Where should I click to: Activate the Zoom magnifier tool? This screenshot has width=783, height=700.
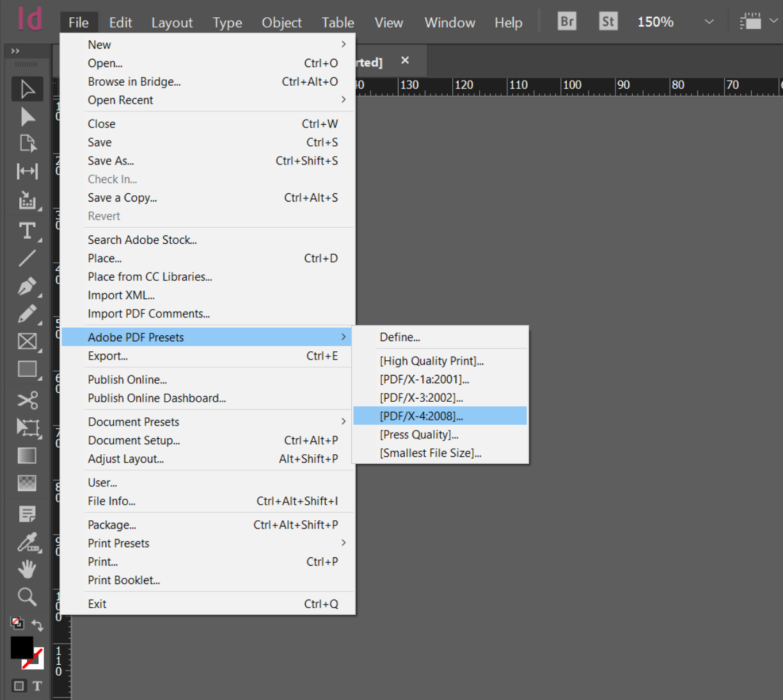27,597
